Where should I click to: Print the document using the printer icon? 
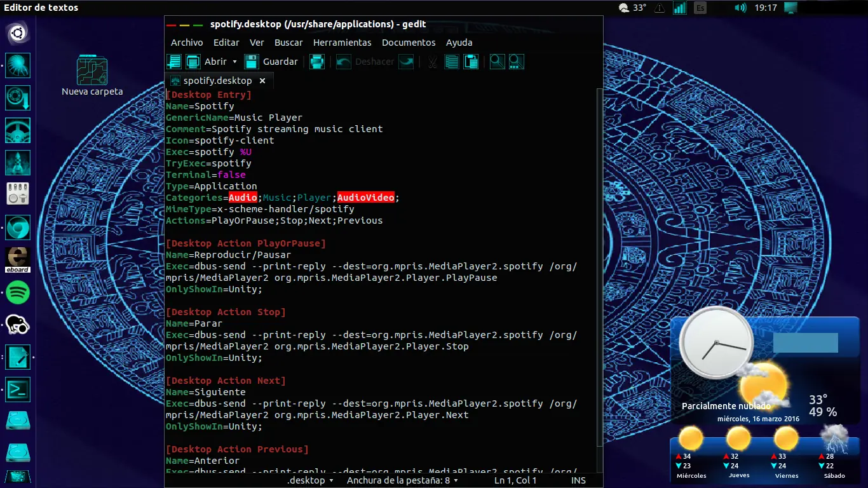point(317,62)
